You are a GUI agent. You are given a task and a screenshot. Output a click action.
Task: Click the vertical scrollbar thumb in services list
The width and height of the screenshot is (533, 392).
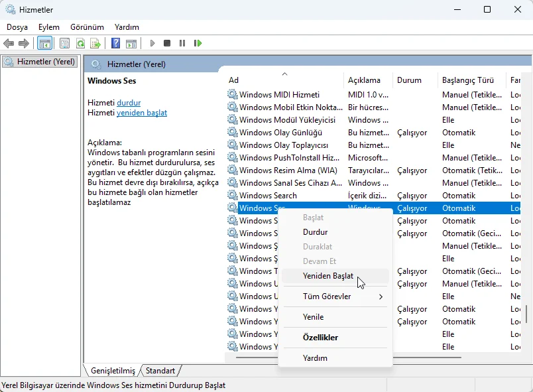526,314
